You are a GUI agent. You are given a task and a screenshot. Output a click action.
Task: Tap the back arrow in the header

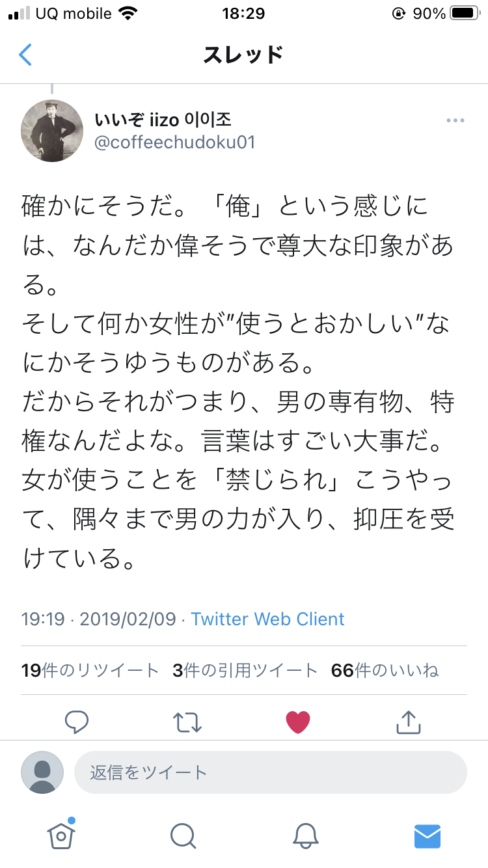[25, 55]
